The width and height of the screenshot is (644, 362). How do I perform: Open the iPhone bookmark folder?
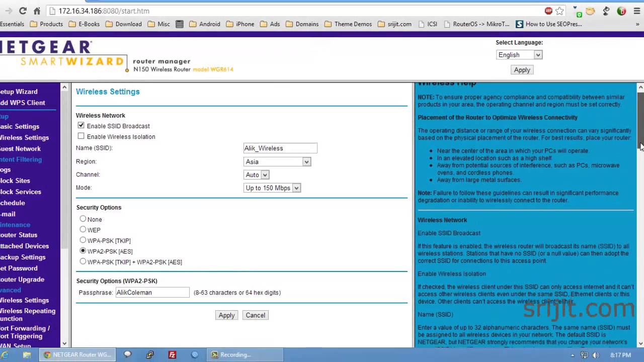pos(240,24)
